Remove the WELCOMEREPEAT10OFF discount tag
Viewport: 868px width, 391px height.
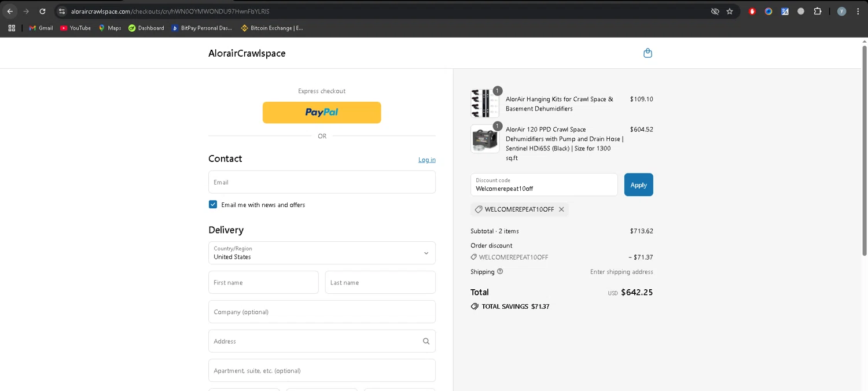pos(561,209)
